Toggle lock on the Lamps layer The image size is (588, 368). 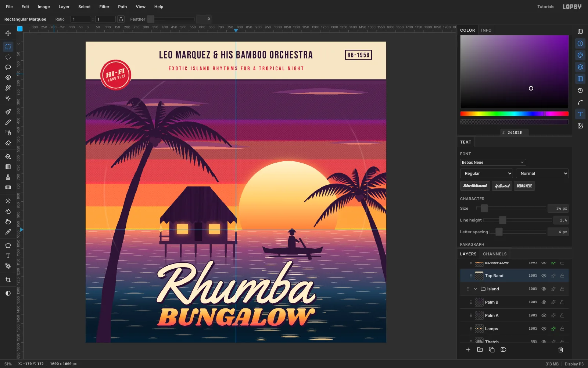click(562, 329)
